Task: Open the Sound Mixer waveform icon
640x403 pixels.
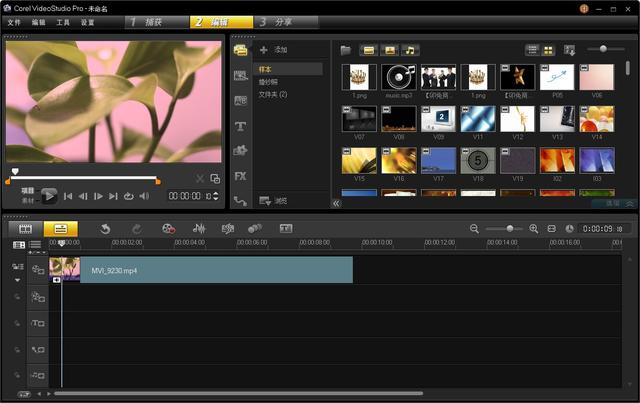Action: [199, 229]
